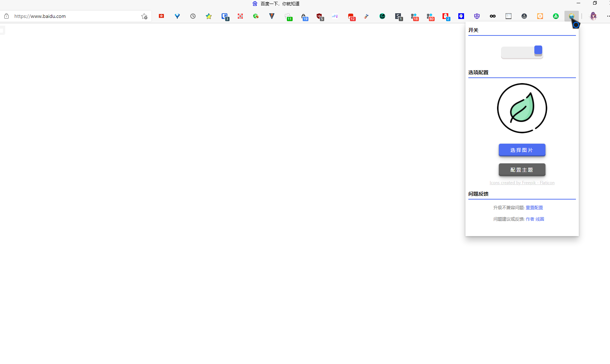The width and height of the screenshot is (610, 364).
Task: Click the clock extension icon
Action: click(x=193, y=16)
